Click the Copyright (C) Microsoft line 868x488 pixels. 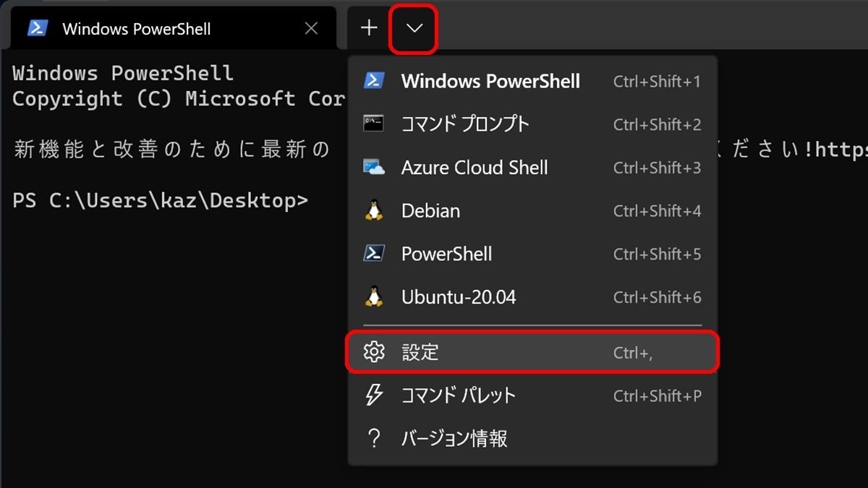[179, 99]
